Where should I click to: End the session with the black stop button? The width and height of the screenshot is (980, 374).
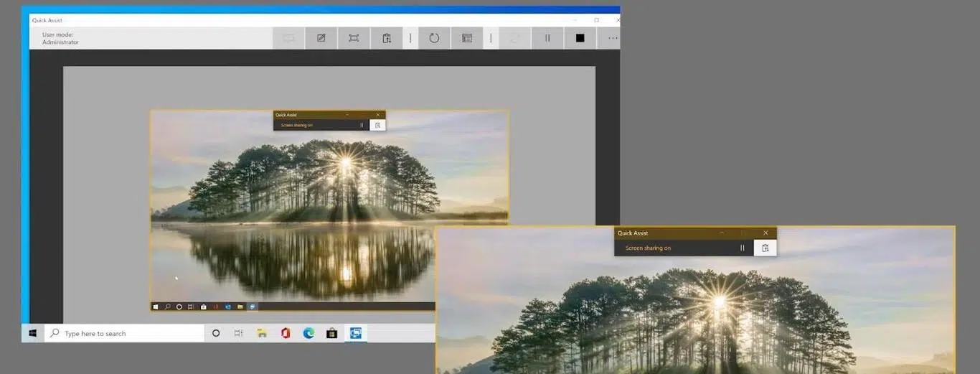[580, 38]
